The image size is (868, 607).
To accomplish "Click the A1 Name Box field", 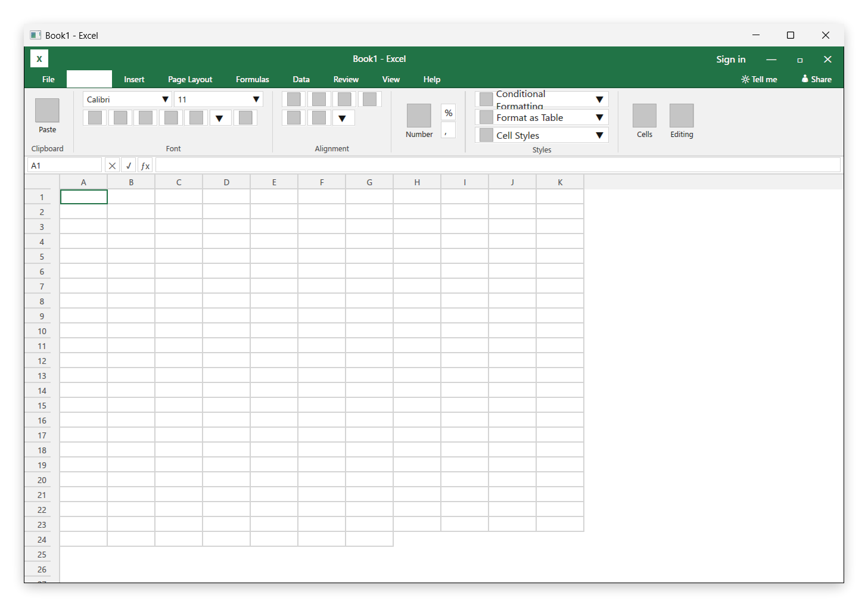I will (x=64, y=166).
